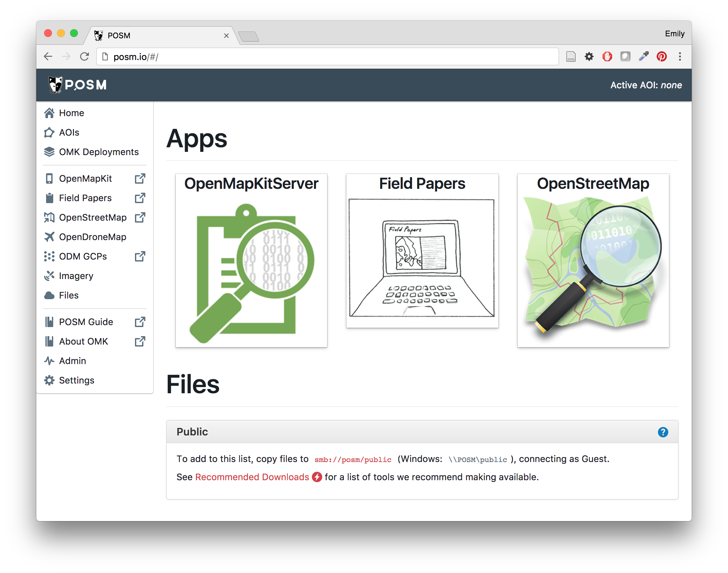
Task: Click the external-link icon beside OpenMapKit
Action: pos(140,178)
